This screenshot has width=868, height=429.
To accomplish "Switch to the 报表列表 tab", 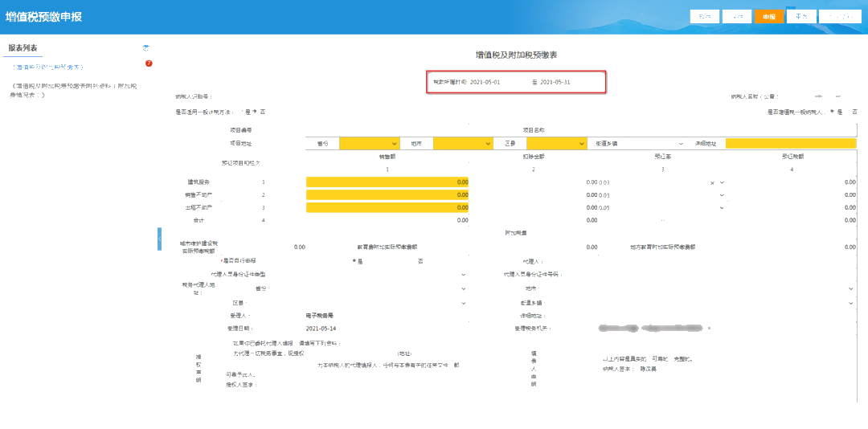I will pyautogui.click(x=23, y=48).
